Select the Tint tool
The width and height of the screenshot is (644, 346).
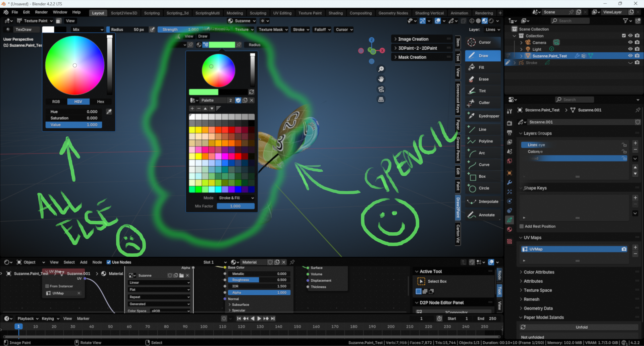483,91
